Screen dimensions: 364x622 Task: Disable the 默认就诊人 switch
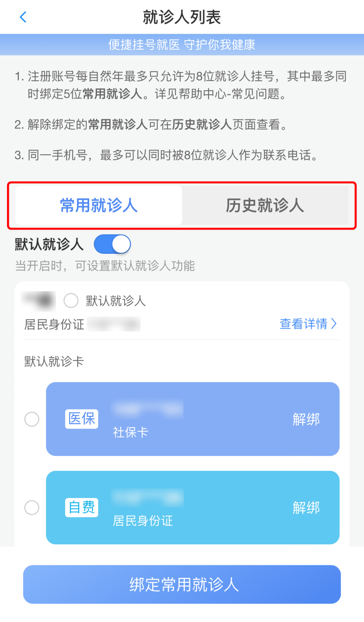point(113,244)
